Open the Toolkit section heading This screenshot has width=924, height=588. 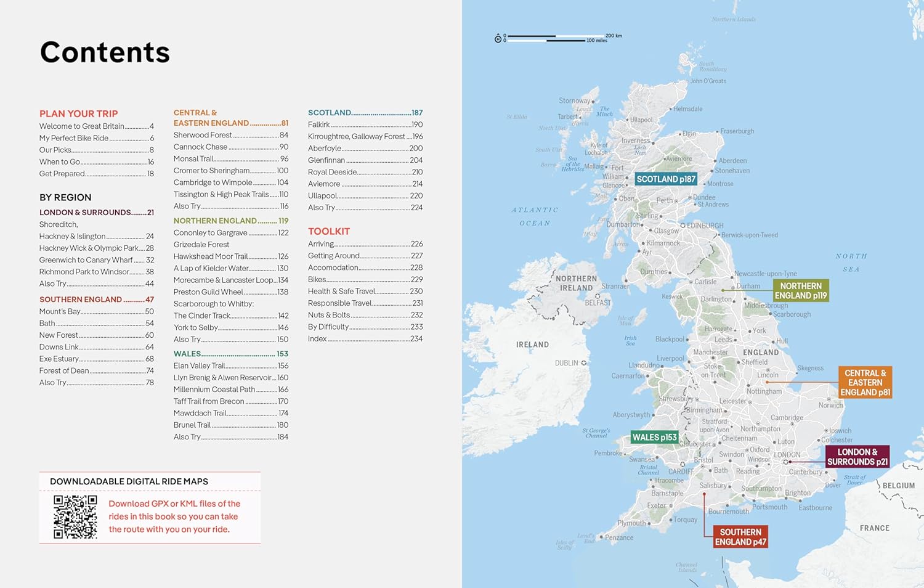click(x=329, y=232)
